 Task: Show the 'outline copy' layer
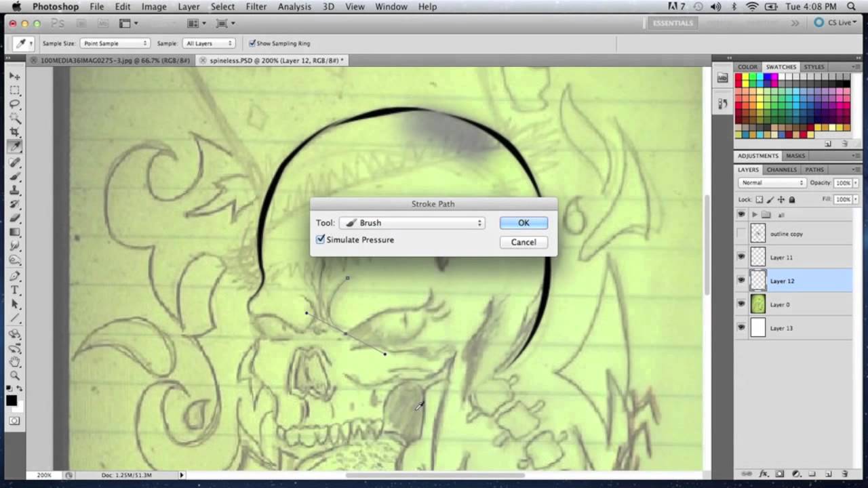[741, 234]
